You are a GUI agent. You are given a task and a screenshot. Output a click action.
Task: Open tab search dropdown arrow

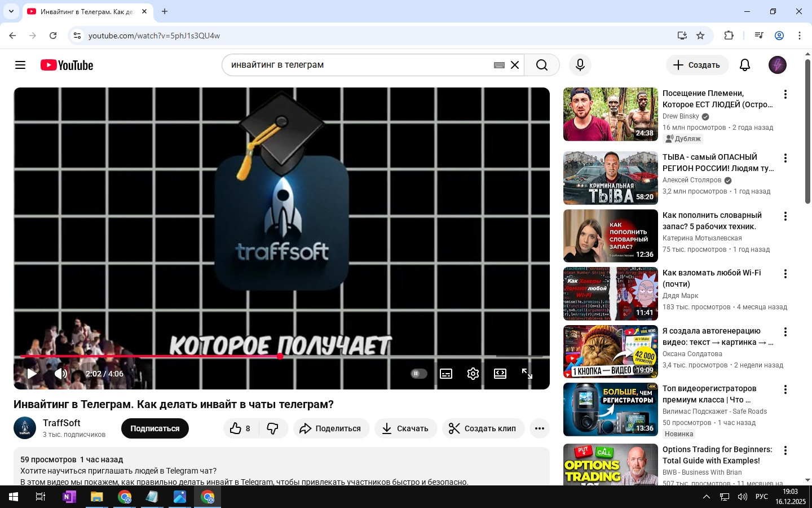[11, 11]
